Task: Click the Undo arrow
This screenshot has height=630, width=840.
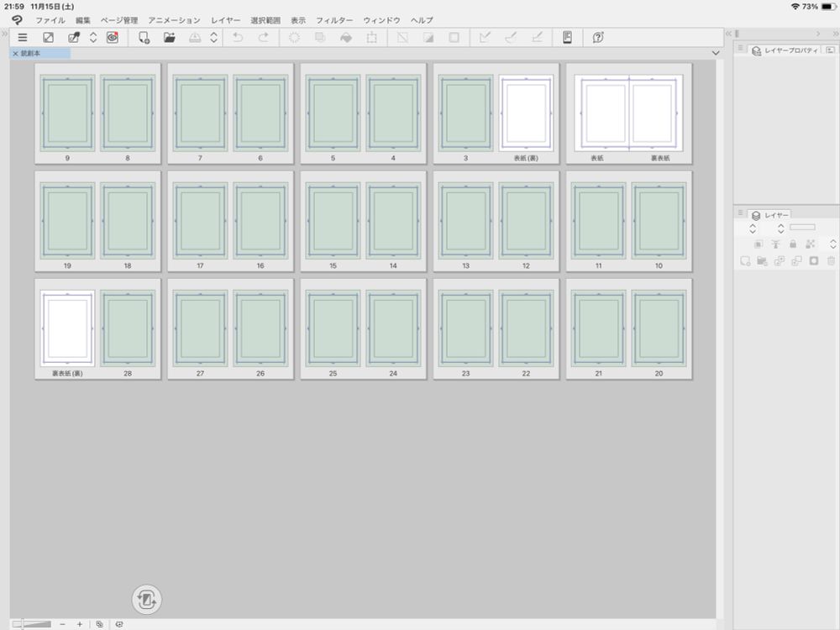Action: click(238, 38)
